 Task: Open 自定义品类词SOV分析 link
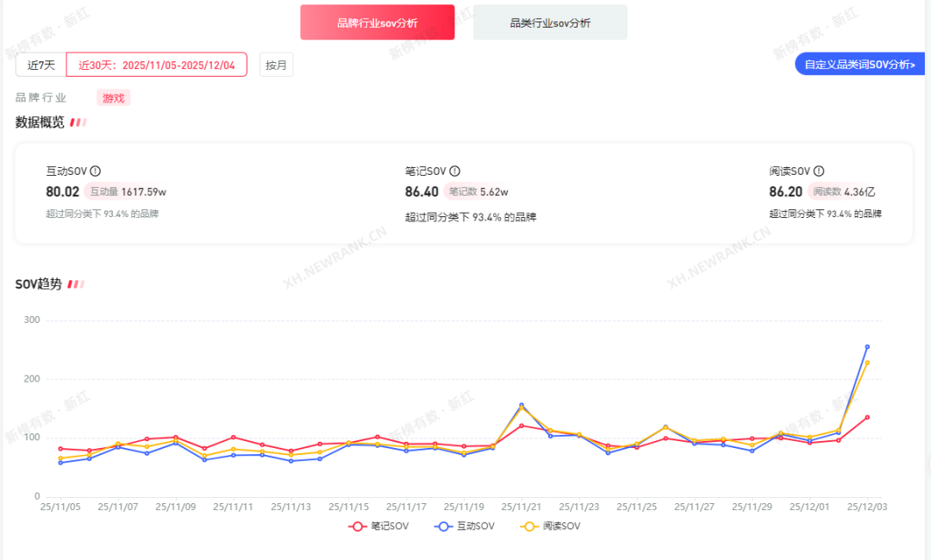coord(859,64)
